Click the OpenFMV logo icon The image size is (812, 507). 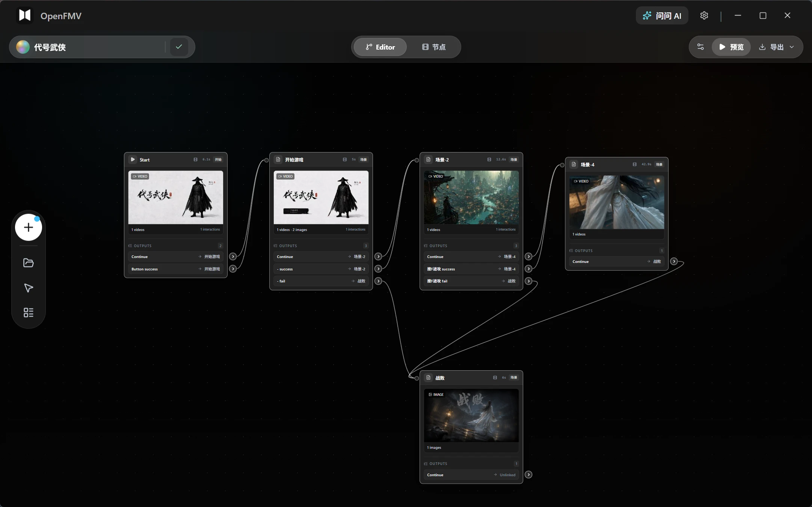point(25,15)
